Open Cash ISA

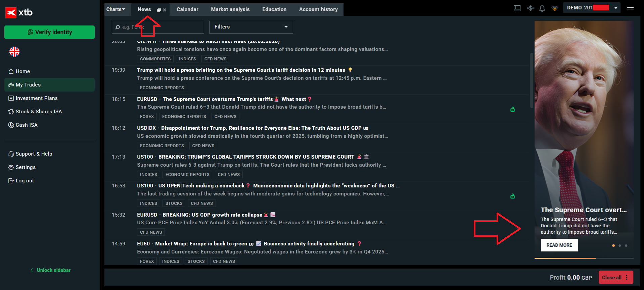point(49,125)
